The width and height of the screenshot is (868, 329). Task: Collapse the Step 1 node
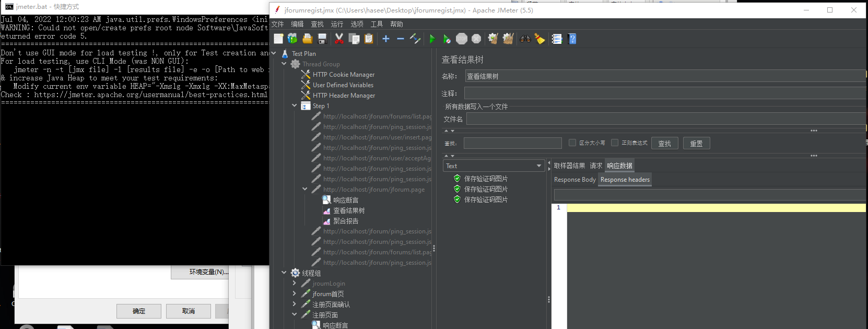(x=295, y=105)
